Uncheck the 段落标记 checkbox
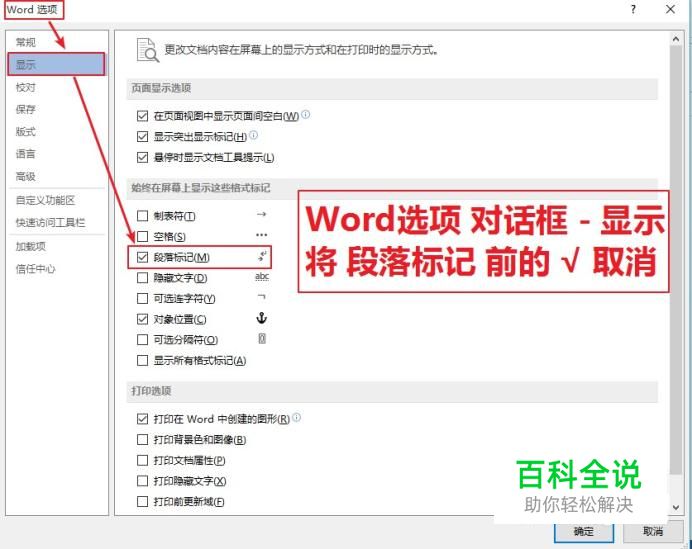This screenshot has height=549, width=692. coord(142,257)
